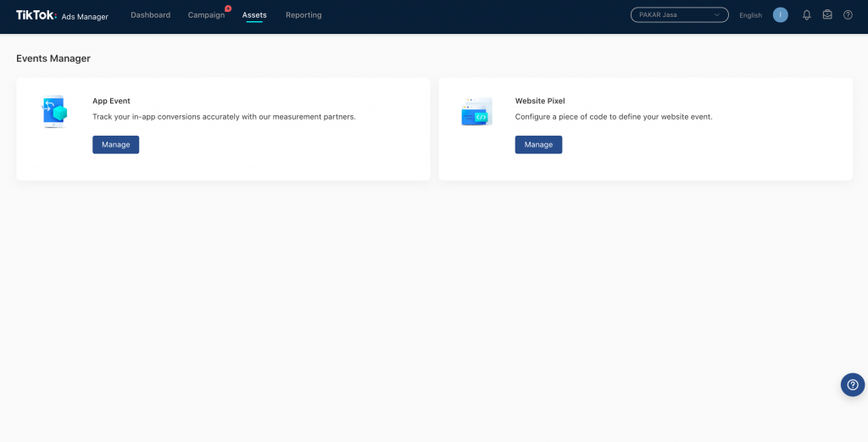Change language via English selector
The height and width of the screenshot is (442, 868).
point(751,15)
